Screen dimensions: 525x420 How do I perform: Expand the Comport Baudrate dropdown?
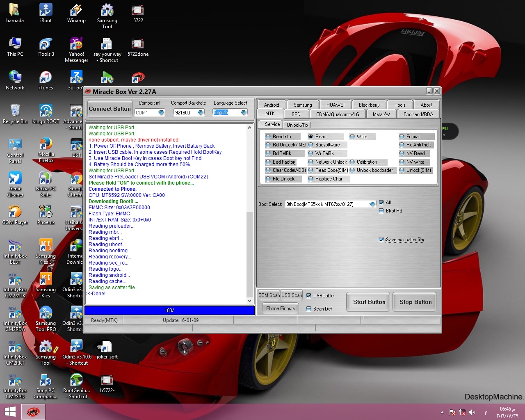201,113
